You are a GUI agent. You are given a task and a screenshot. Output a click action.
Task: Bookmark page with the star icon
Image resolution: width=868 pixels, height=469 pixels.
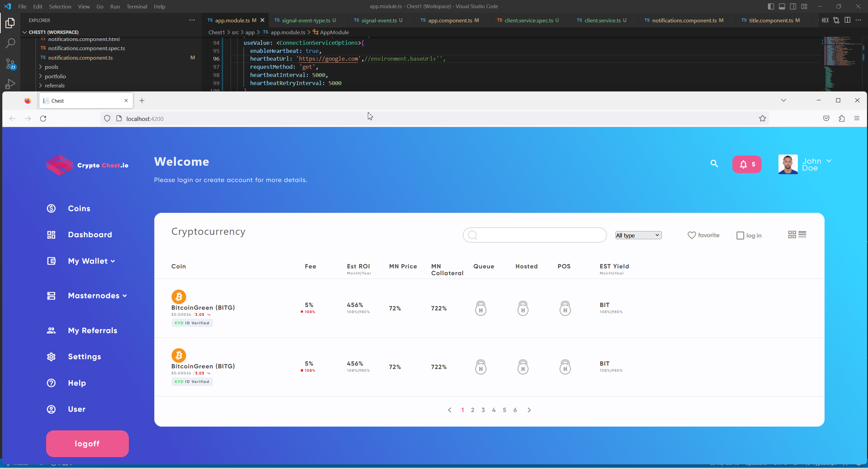coord(762,119)
